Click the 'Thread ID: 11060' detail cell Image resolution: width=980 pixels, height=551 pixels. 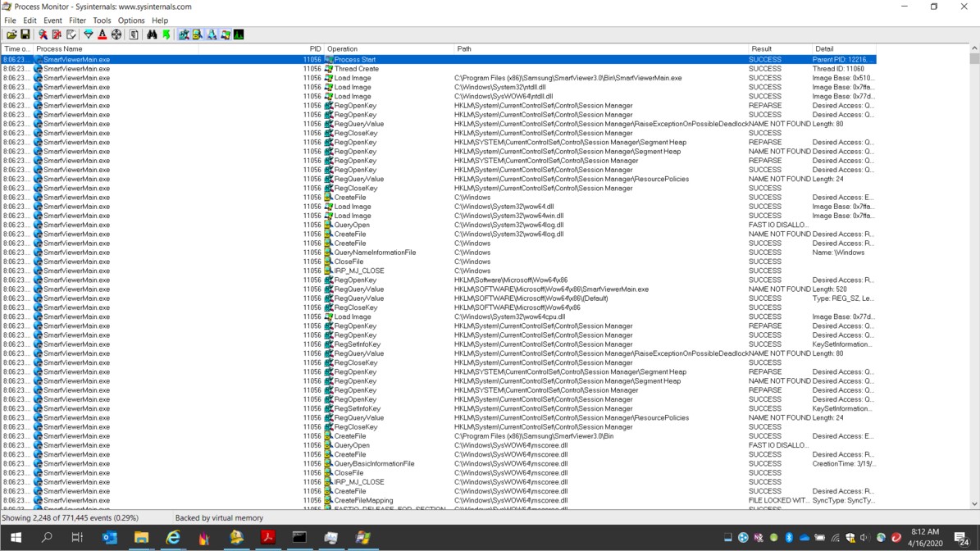pyautogui.click(x=839, y=69)
